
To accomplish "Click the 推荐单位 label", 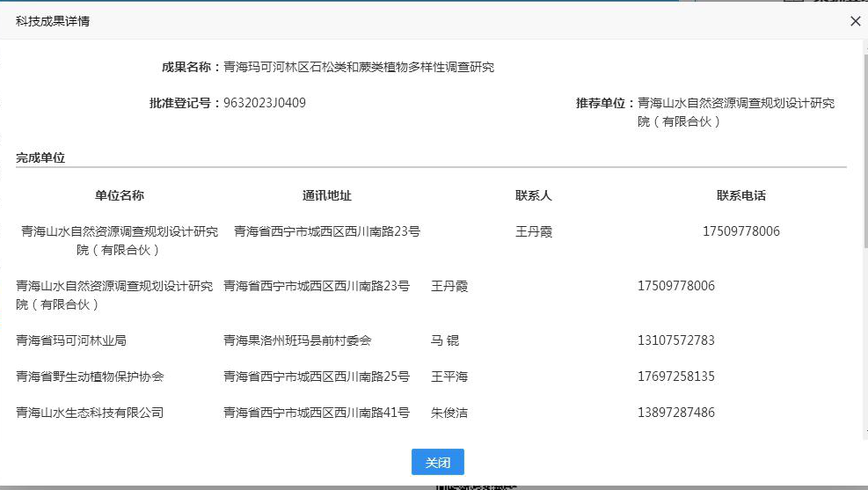I will click(x=604, y=103).
